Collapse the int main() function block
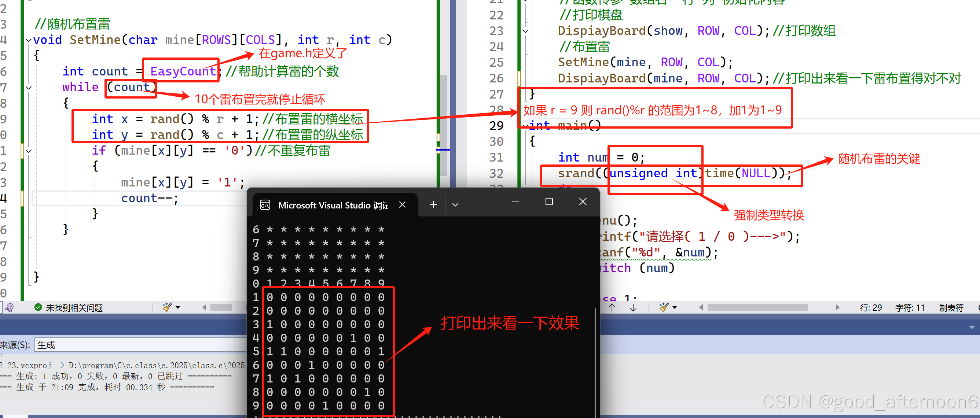 pos(525,125)
